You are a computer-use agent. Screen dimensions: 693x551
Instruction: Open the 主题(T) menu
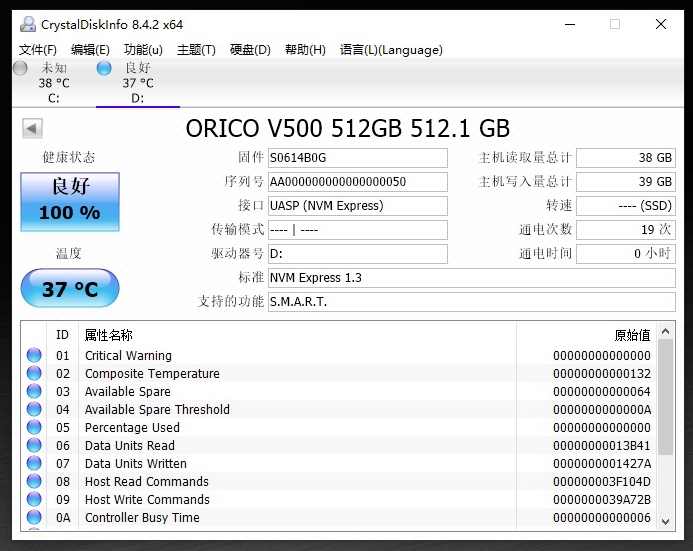(x=196, y=49)
